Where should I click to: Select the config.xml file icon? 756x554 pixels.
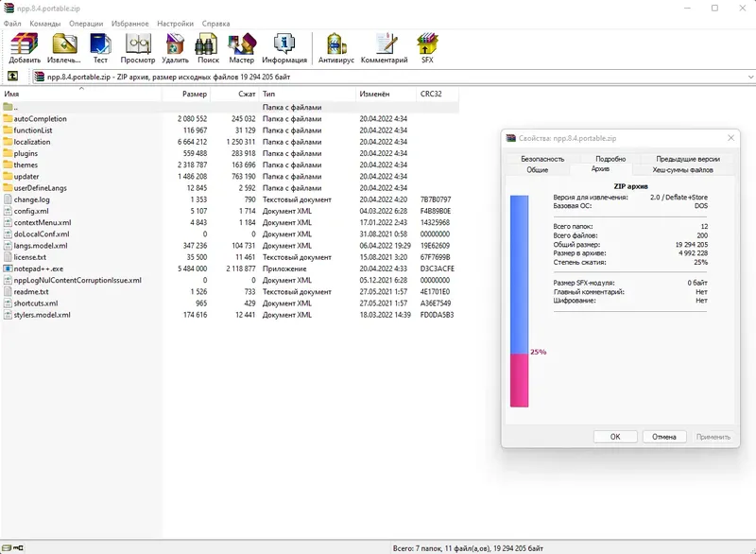coord(8,211)
